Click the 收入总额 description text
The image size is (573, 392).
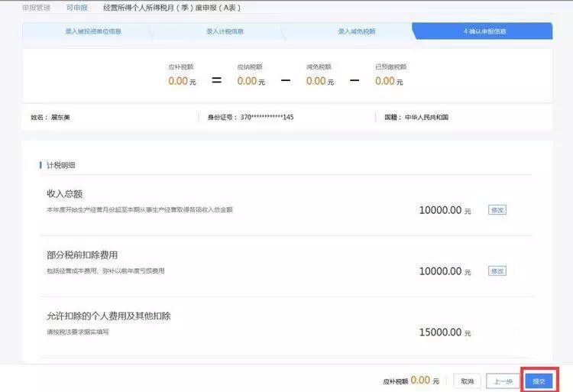coord(140,209)
